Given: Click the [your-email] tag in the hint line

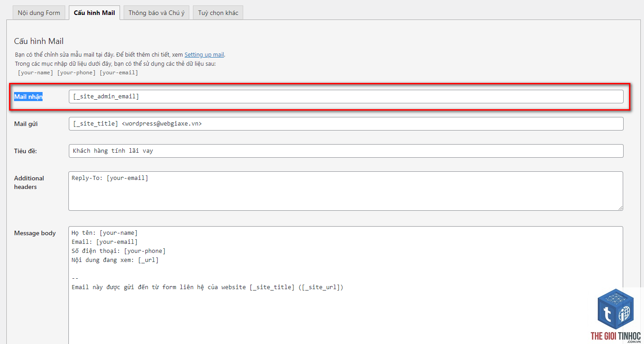Looking at the screenshot, I should pyautogui.click(x=119, y=73).
